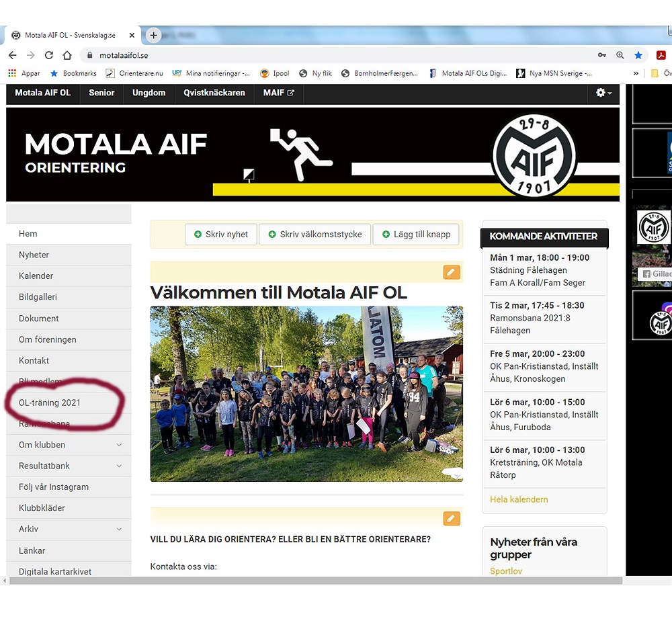Open OL-träning 2021 in the sidebar
The width and height of the screenshot is (672, 627).
click(69, 403)
